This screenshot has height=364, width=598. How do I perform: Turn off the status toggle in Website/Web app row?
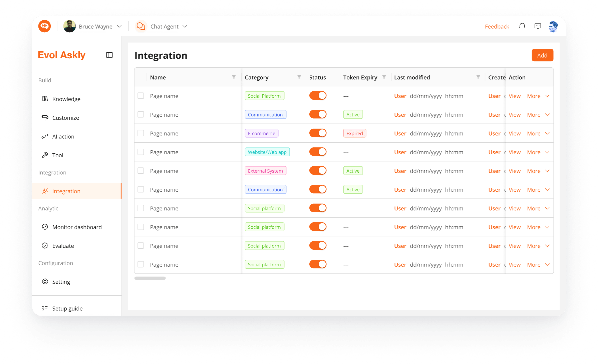pos(318,152)
